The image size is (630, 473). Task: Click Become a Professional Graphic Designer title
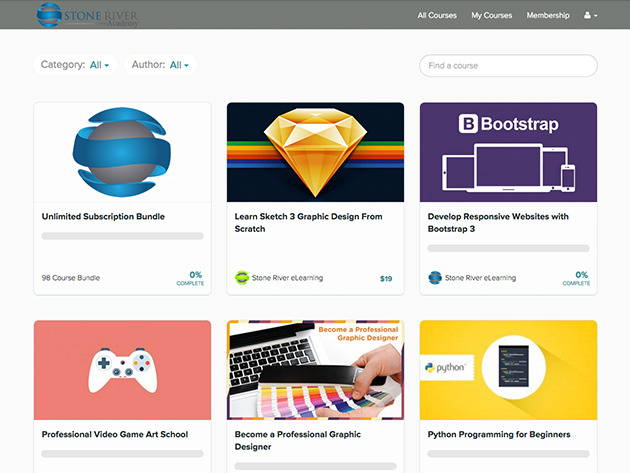pyautogui.click(x=298, y=440)
